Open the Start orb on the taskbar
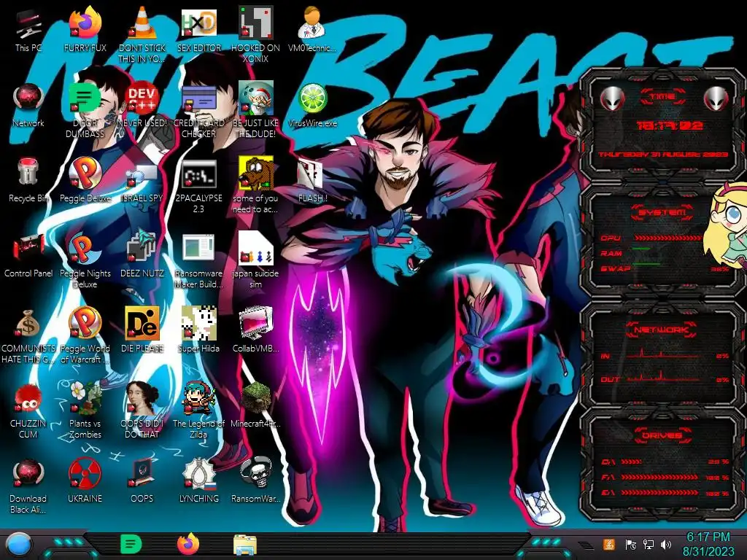The width and height of the screenshot is (747, 560). click(x=19, y=545)
